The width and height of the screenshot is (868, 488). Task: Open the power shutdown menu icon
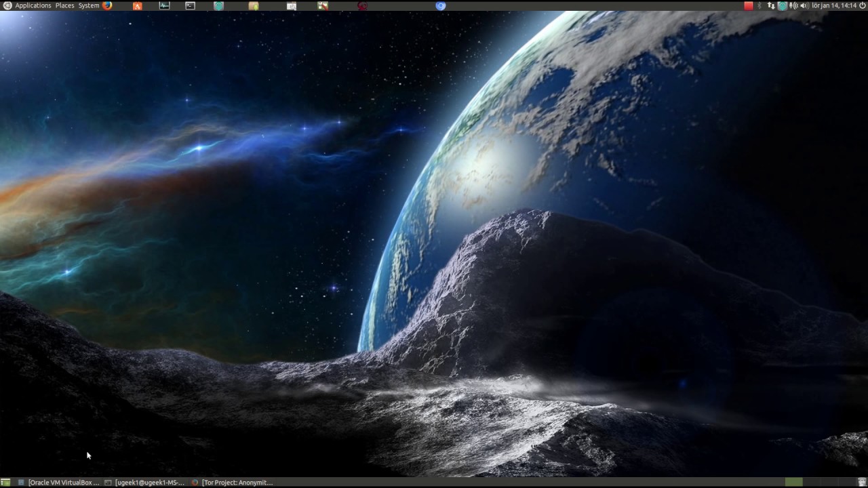pos(863,5)
